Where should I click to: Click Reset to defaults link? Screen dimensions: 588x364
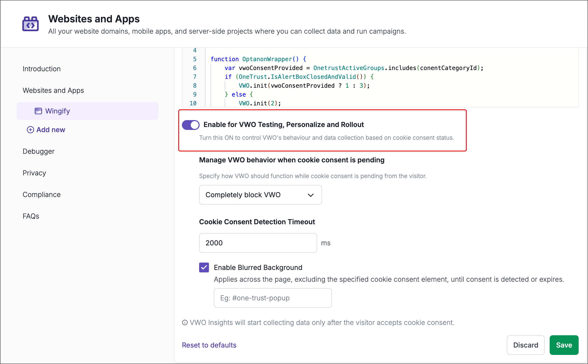(209, 345)
